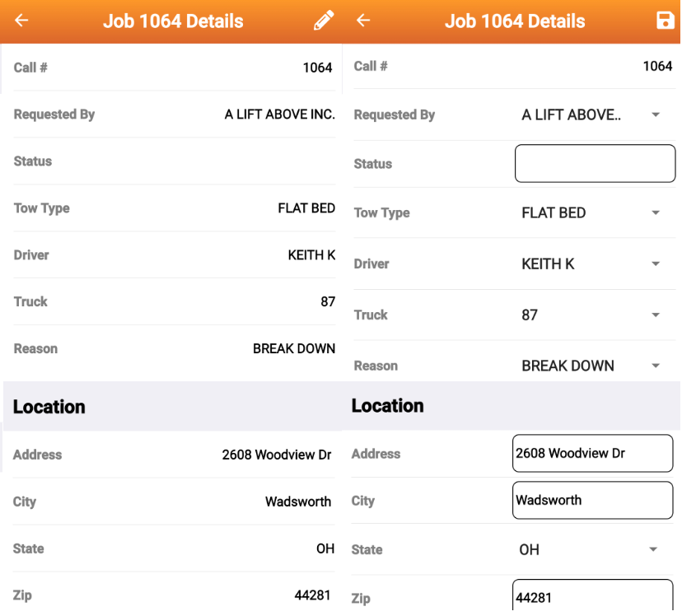Click the Location heading in left panel
Viewport: 682px width, 616px height.
(49, 407)
